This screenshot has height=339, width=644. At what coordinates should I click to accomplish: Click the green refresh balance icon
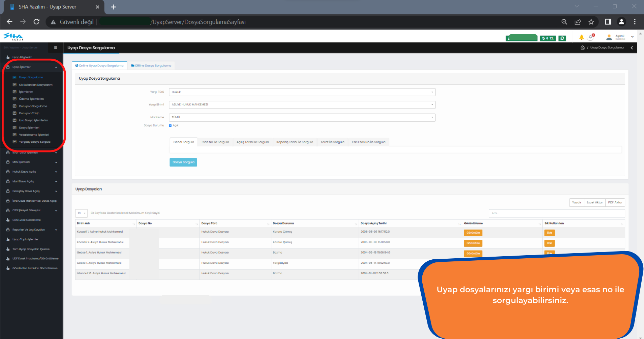click(562, 38)
